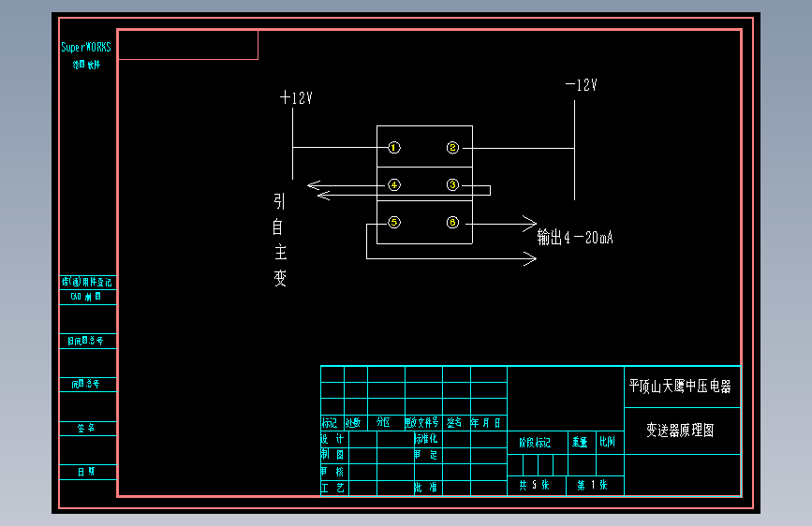Click the SuperWORKS logo text
Screen dimensions: 812x526
pos(86,47)
